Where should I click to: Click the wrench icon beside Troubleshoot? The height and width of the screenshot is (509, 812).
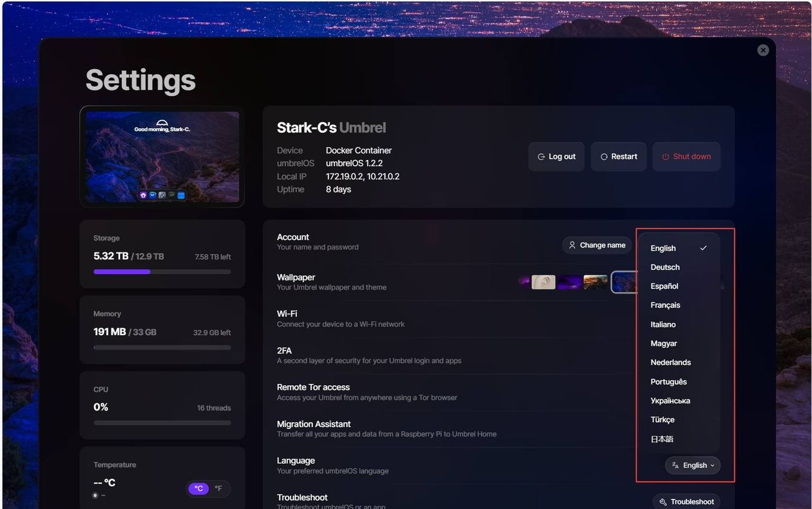[x=663, y=502]
